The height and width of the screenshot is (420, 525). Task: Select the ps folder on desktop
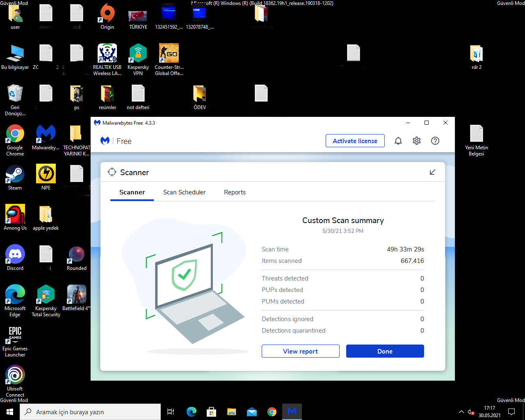click(x=77, y=97)
